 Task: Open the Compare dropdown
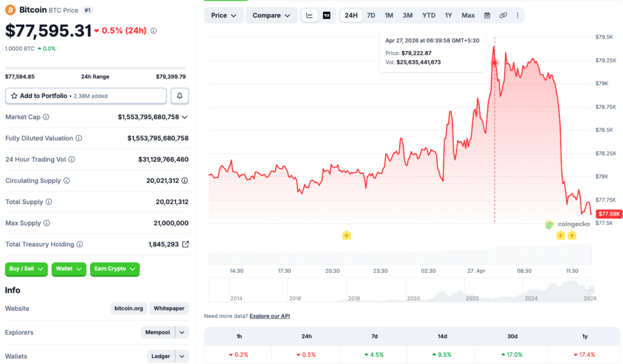click(x=271, y=15)
